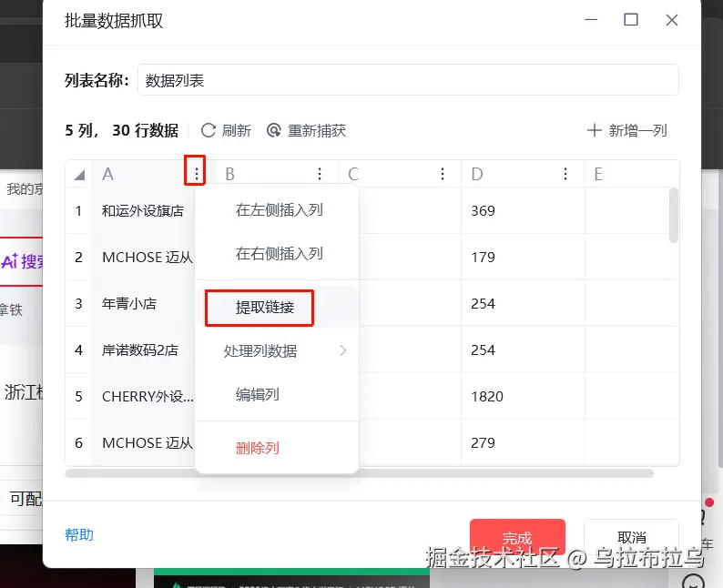Select all via table corner triangle
This screenshot has width=723, height=588.
click(x=79, y=175)
